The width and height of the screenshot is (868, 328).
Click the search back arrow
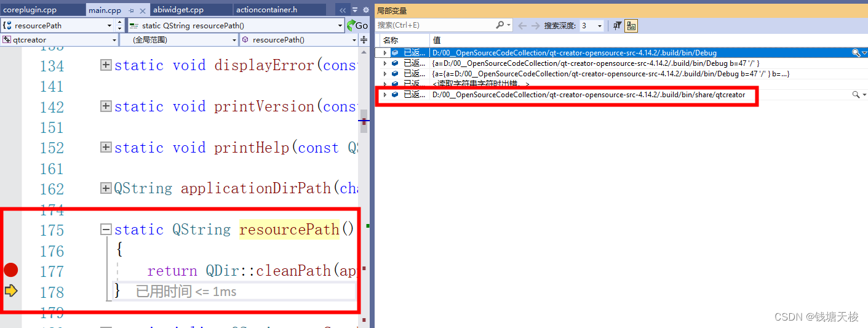point(522,25)
